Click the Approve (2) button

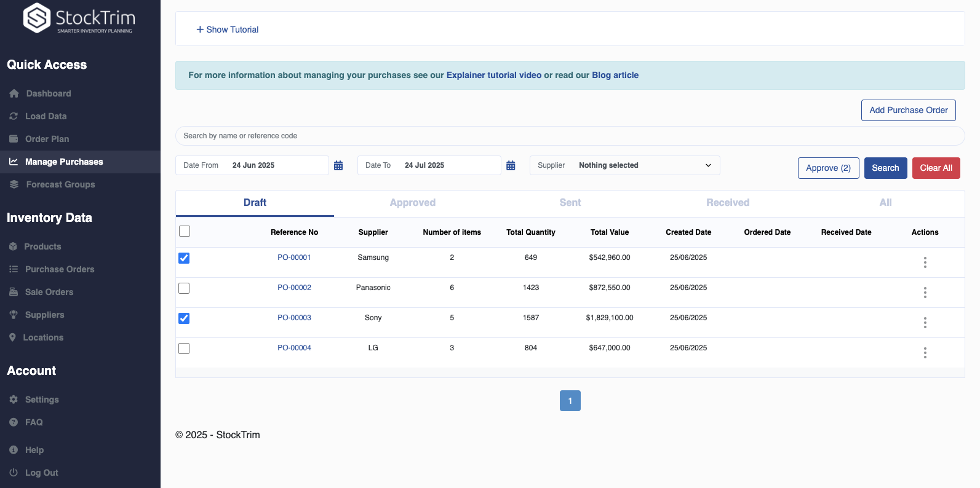(829, 168)
